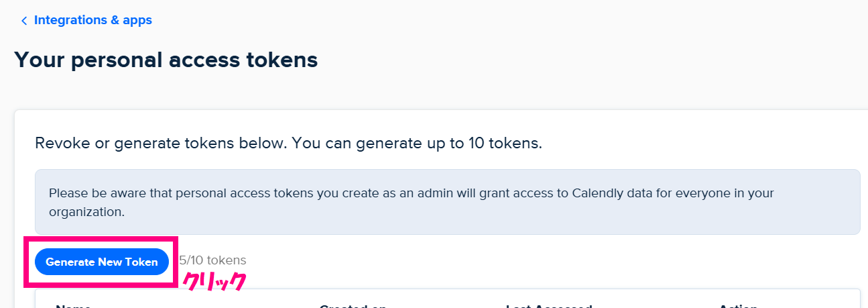Viewport: 868px width, 308px height.
Task: Click the 5/10 tokens counter text
Action: point(213,260)
